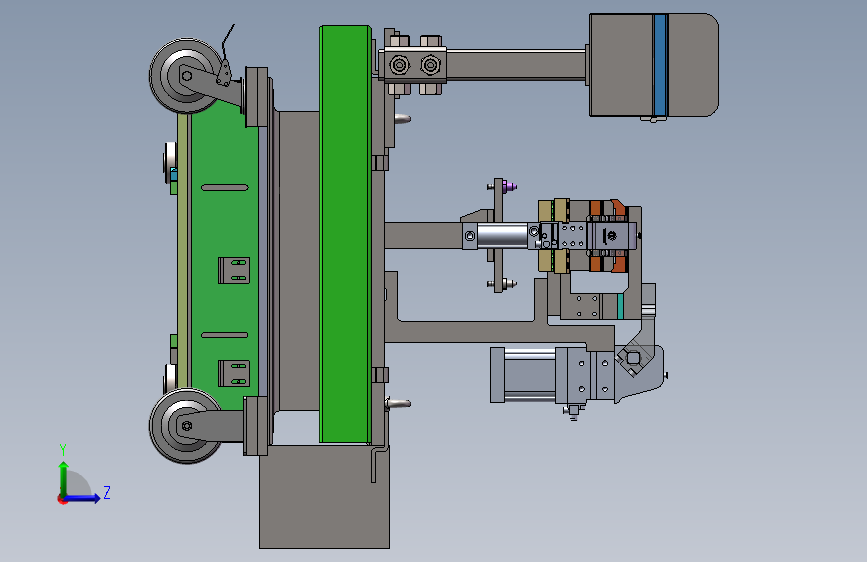Click the lower horizontal slot in green panel
The width and height of the screenshot is (867, 562).
224,335
